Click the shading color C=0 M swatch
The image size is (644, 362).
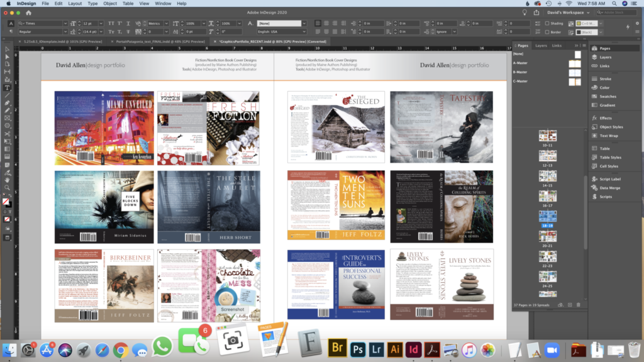pyautogui.click(x=579, y=23)
